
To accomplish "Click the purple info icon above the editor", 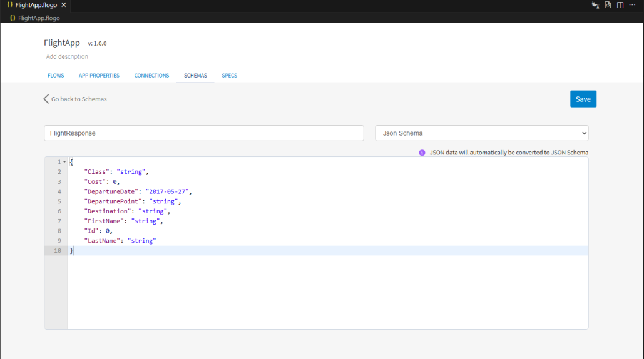I will pos(422,153).
